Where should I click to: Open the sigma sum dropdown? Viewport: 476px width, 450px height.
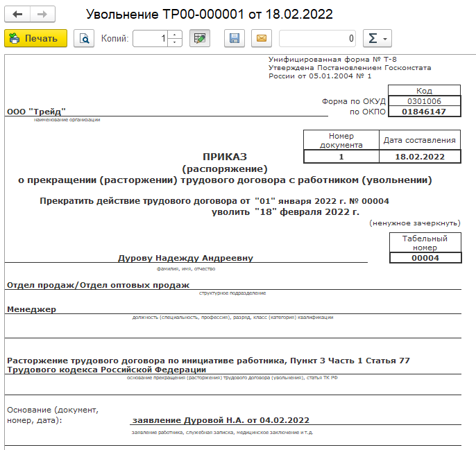377,38
